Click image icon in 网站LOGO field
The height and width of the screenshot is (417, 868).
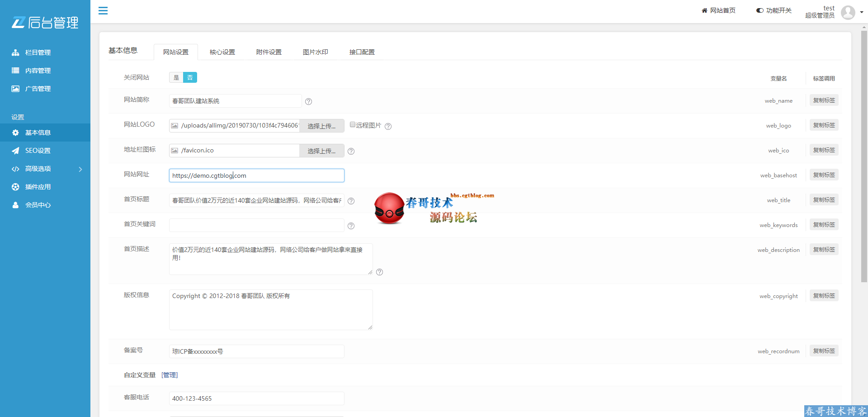175,126
